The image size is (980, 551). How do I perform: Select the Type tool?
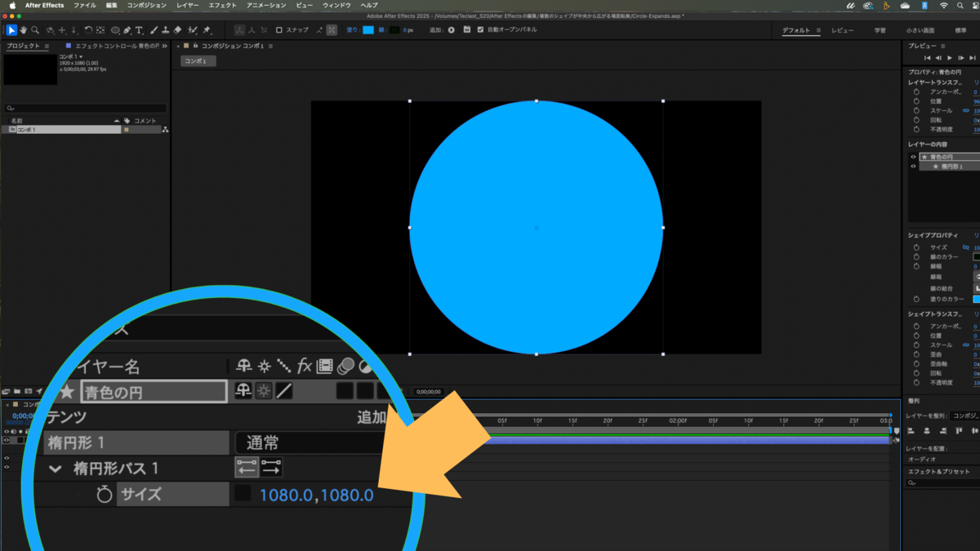[x=139, y=30]
